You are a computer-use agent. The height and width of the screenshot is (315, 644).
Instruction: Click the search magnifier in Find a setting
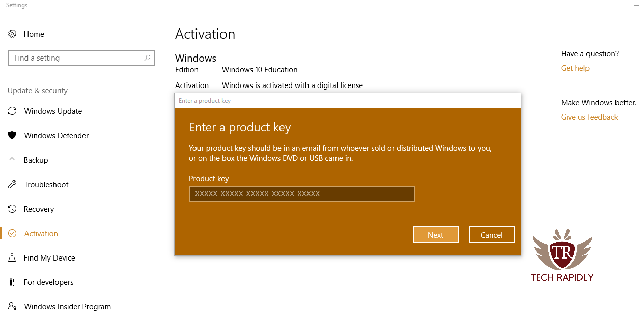[x=146, y=58]
